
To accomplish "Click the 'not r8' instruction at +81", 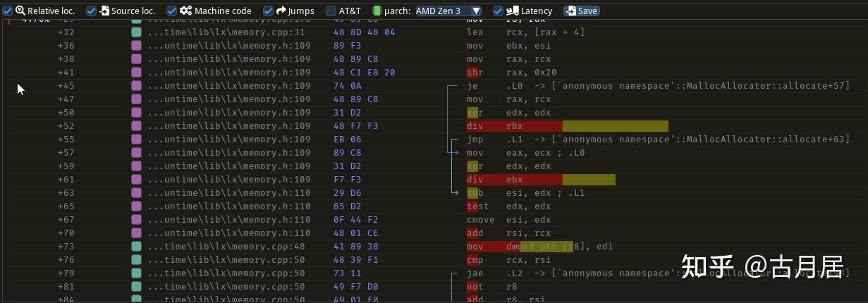I will [x=491, y=286].
